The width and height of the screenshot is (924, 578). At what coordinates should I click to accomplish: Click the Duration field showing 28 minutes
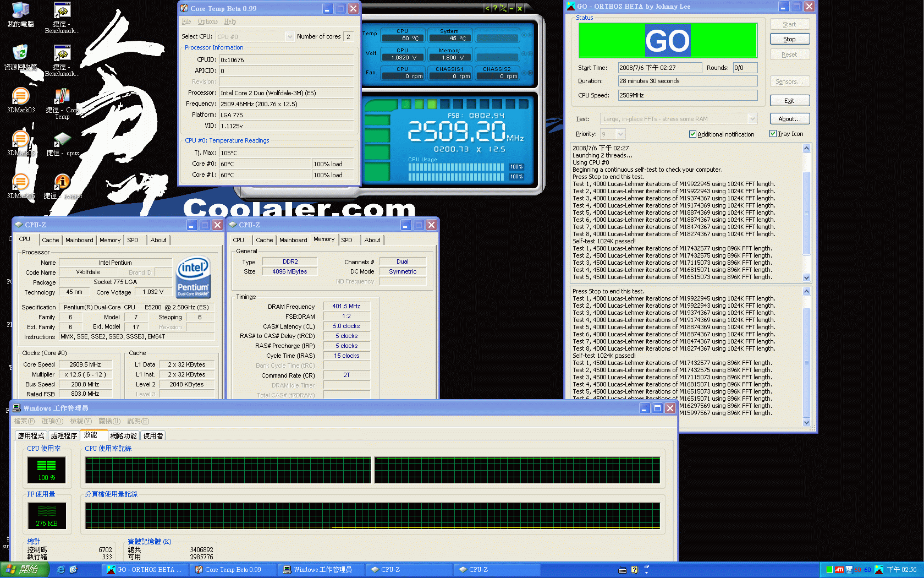pos(687,81)
